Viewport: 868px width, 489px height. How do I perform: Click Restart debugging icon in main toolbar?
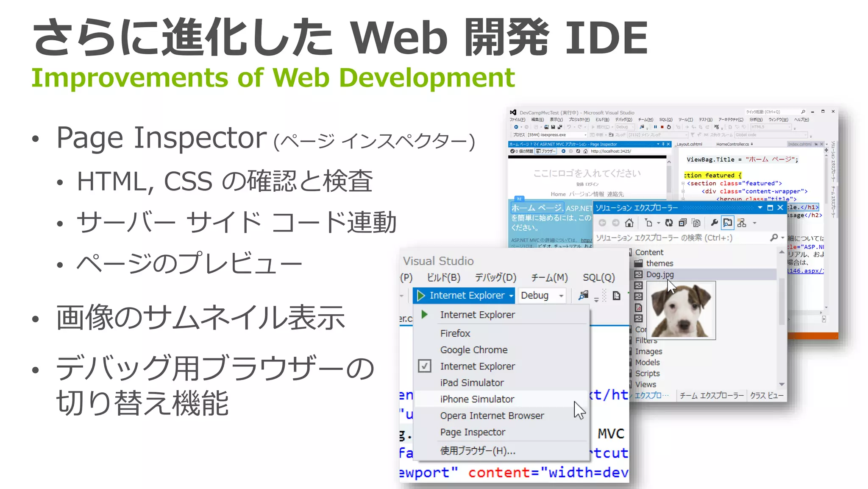point(669,127)
